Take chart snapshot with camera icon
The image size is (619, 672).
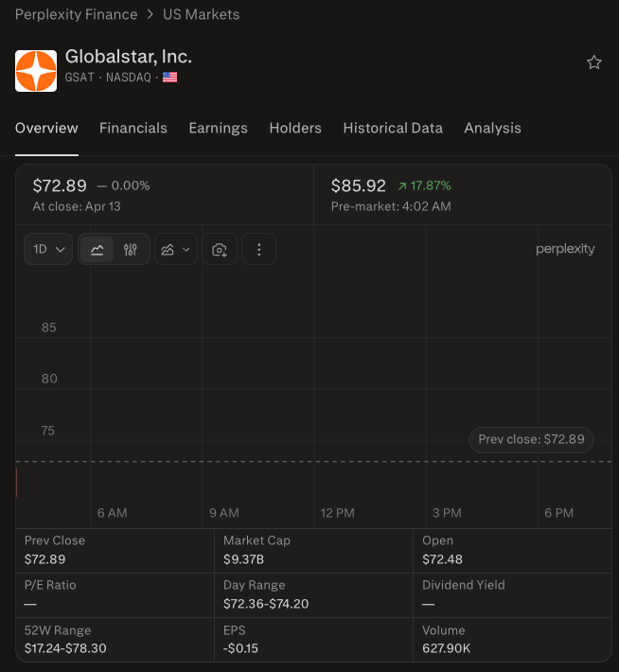click(220, 249)
